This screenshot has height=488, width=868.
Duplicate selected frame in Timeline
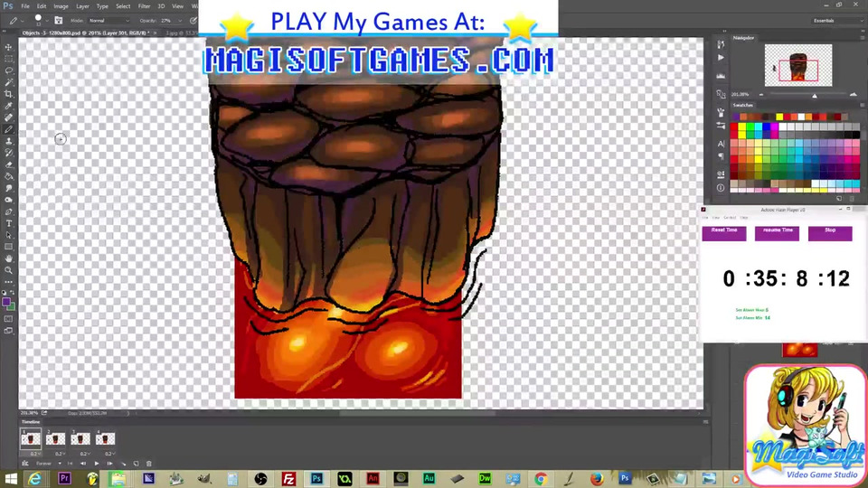coord(137,464)
